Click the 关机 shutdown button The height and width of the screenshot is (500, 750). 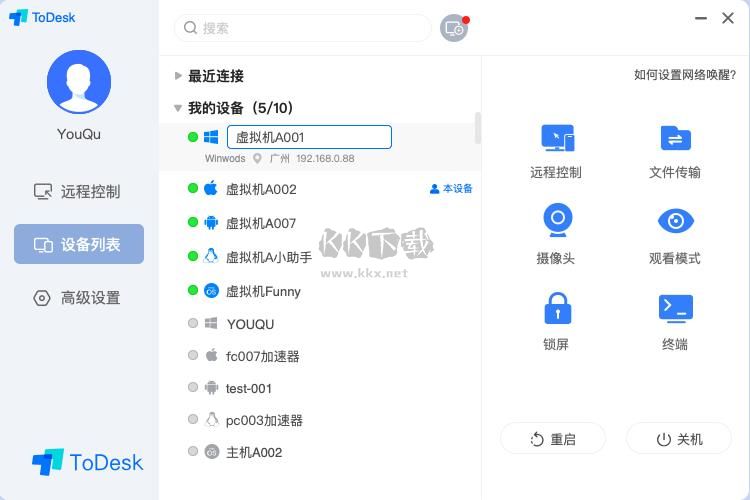coord(679,438)
